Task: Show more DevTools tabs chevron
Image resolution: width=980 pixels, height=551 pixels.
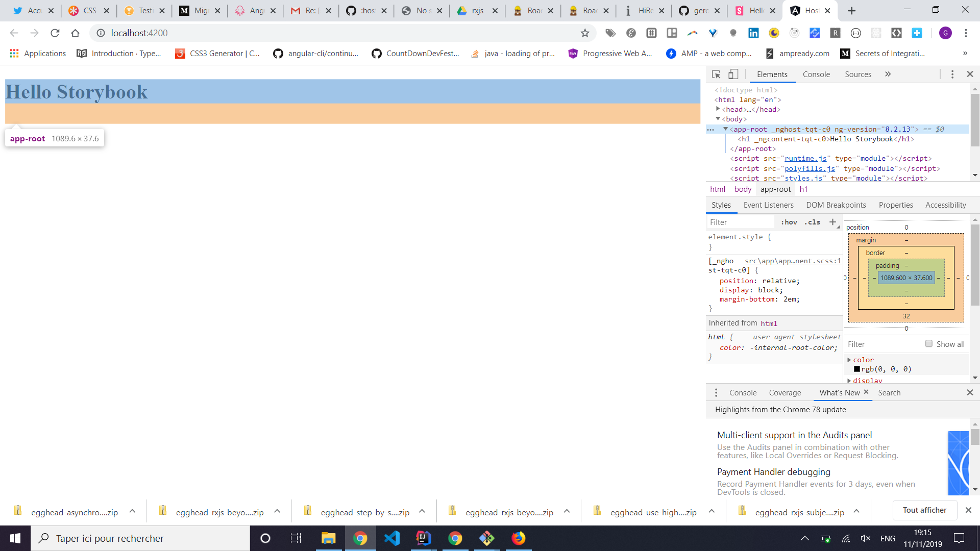Action: [x=888, y=74]
